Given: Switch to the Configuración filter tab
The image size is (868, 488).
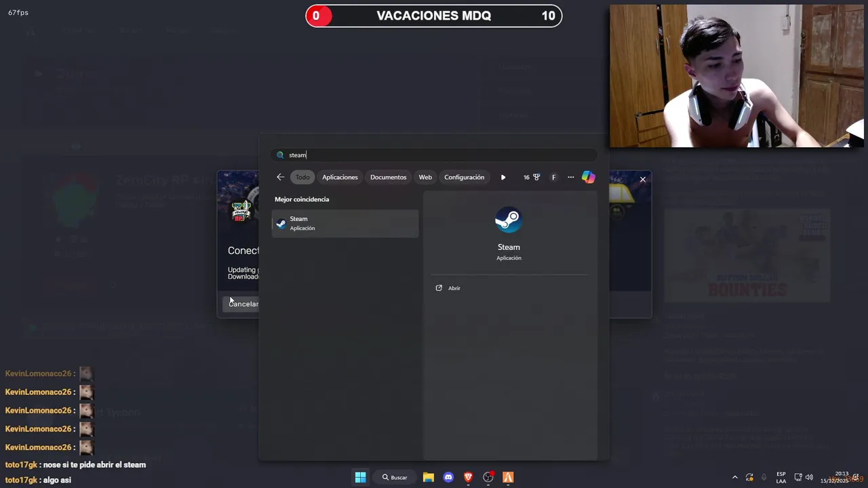Looking at the screenshot, I should point(464,178).
